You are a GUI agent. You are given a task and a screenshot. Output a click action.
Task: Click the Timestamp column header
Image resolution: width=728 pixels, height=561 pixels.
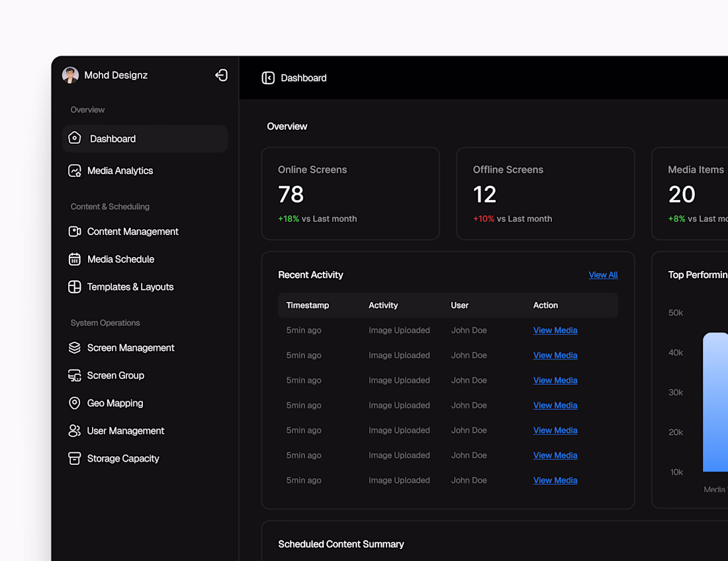pyautogui.click(x=308, y=305)
